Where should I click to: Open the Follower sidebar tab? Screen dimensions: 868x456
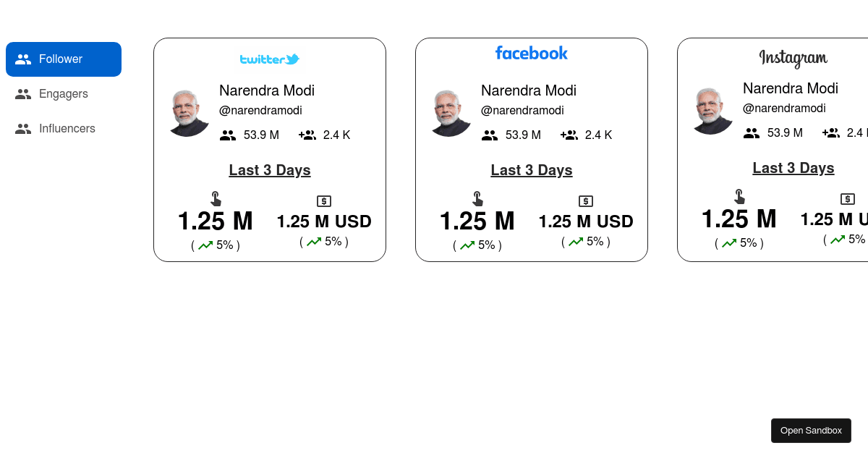tap(63, 59)
